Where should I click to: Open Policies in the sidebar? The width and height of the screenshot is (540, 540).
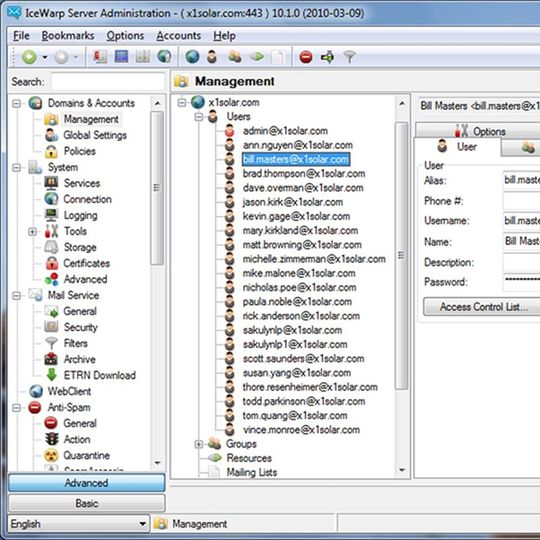(x=80, y=151)
